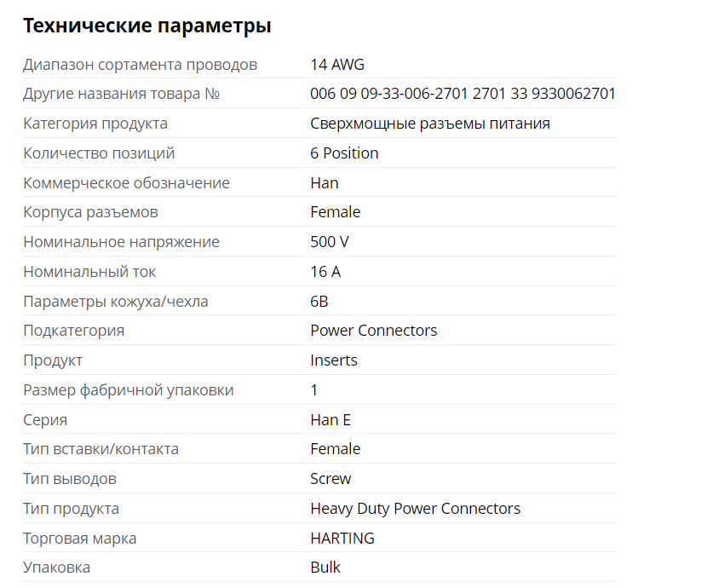Click the 'Han E' series value

[x=331, y=420]
